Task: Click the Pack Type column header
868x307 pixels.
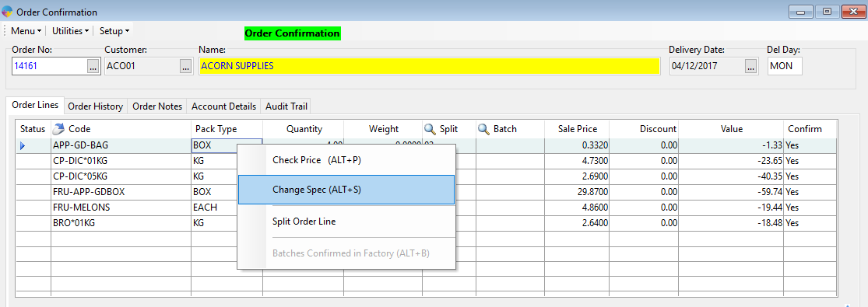Action: point(227,129)
